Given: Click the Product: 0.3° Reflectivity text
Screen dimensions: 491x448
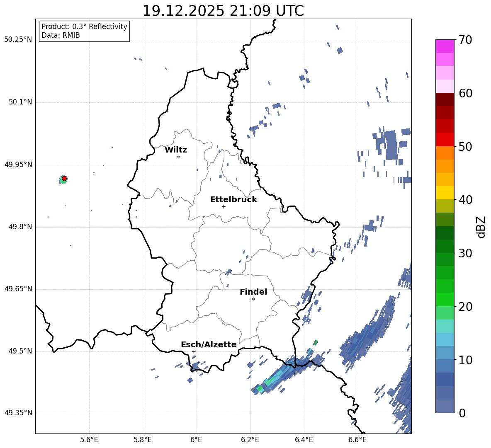Looking at the screenshot, I should [84, 26].
